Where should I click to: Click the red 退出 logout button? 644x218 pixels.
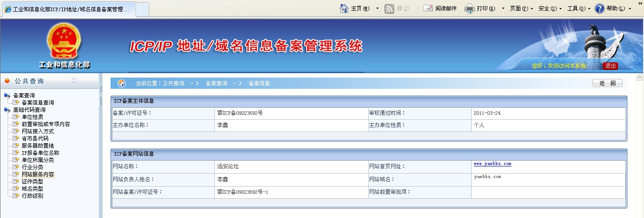[x=610, y=66]
